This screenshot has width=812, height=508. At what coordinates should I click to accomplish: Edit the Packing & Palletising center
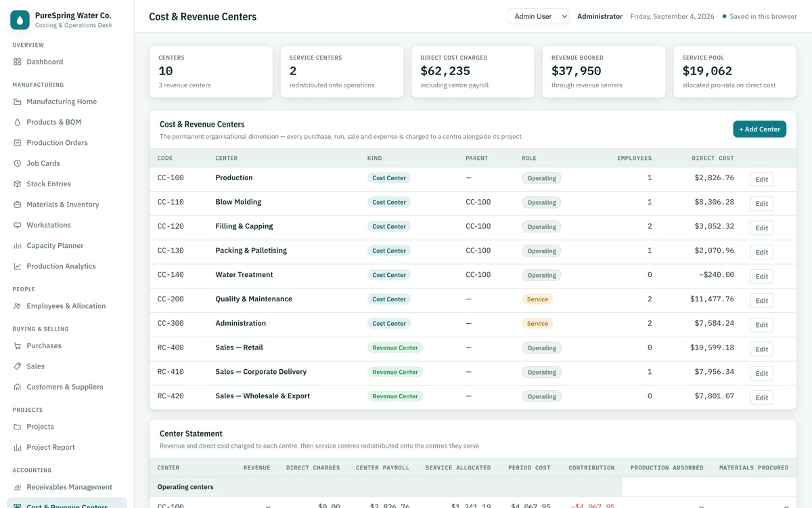tap(761, 252)
